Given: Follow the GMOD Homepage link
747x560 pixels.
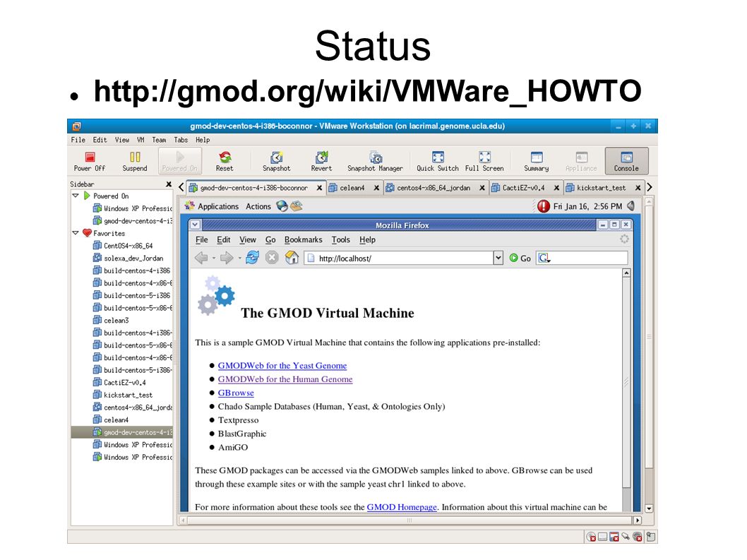Looking at the screenshot, I should [402, 507].
